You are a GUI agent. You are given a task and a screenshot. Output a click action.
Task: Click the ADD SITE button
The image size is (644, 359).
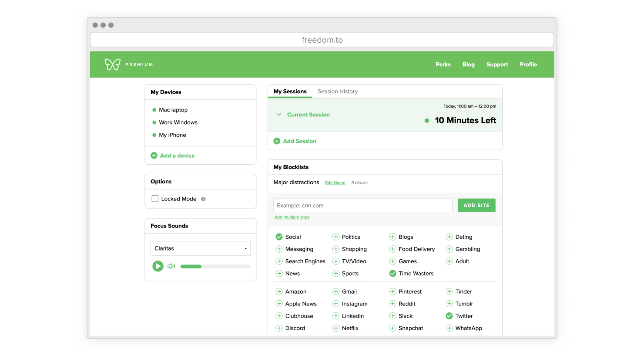coord(476,205)
